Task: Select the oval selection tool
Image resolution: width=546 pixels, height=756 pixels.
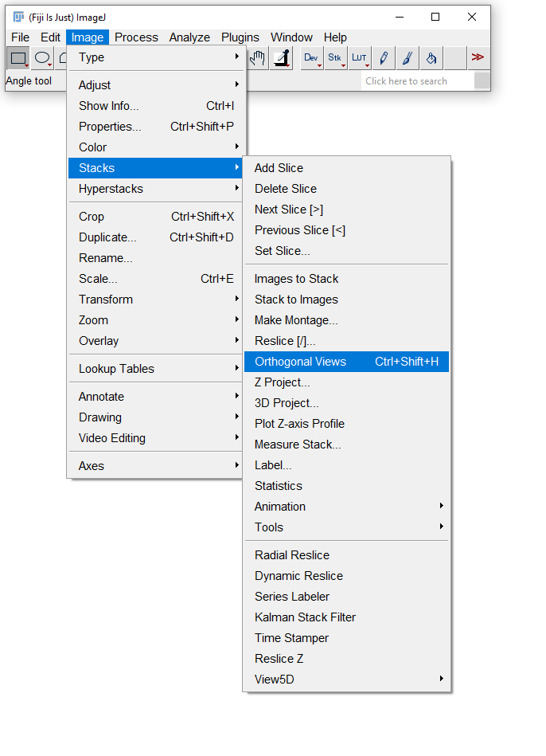Action: [x=42, y=57]
